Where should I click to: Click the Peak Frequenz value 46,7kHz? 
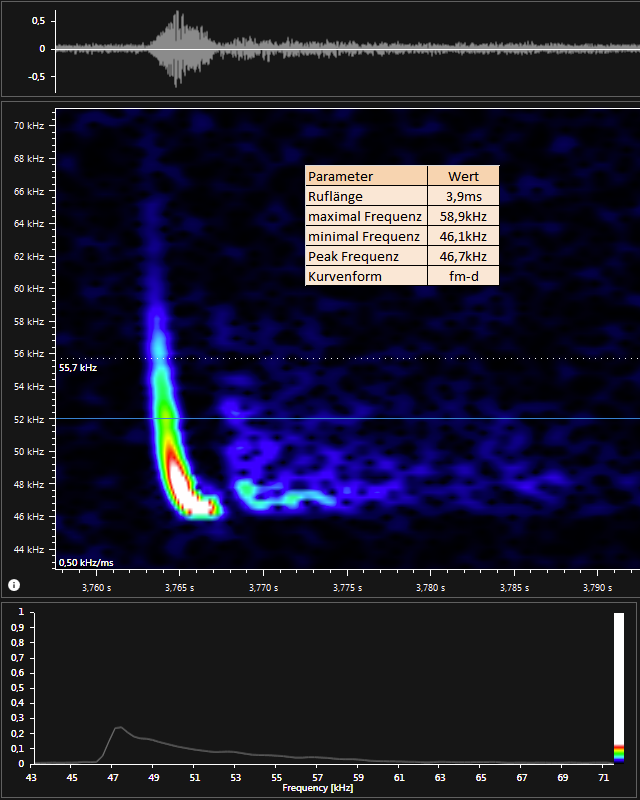coord(463,256)
